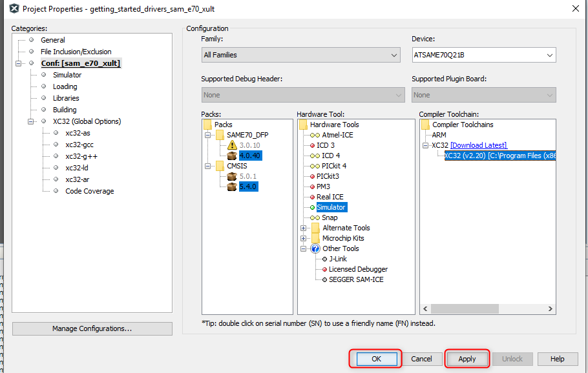Select XC32 v2.20 compiler toolchain entry
Image resolution: width=588 pixels, height=373 pixels.
click(499, 156)
